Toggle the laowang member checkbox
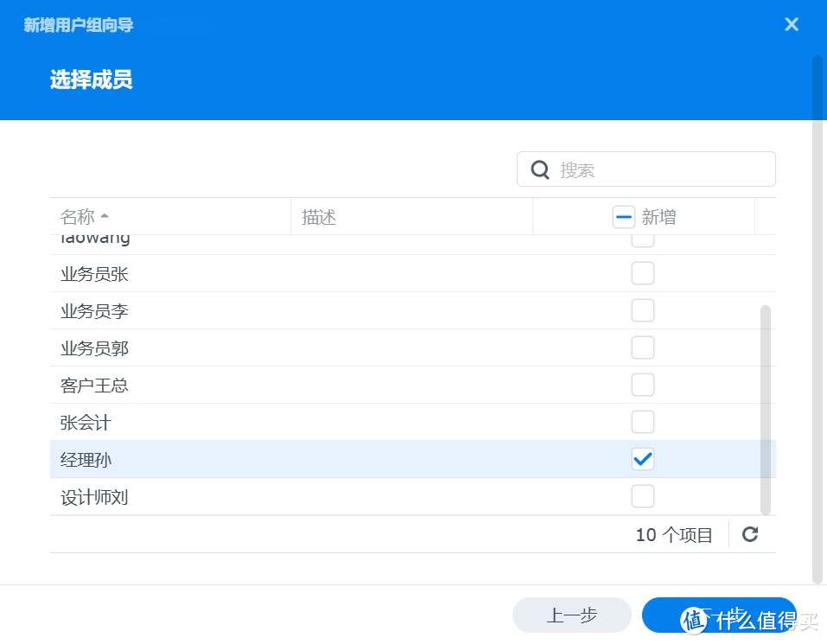This screenshot has height=644, width=827. [643, 238]
